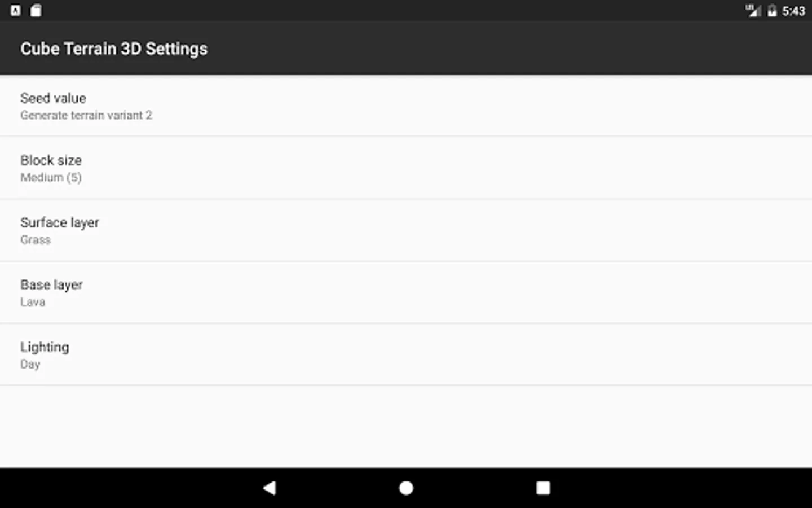This screenshot has width=812, height=508.
Task: Open the Seed value setting
Action: pyautogui.click(x=54, y=98)
